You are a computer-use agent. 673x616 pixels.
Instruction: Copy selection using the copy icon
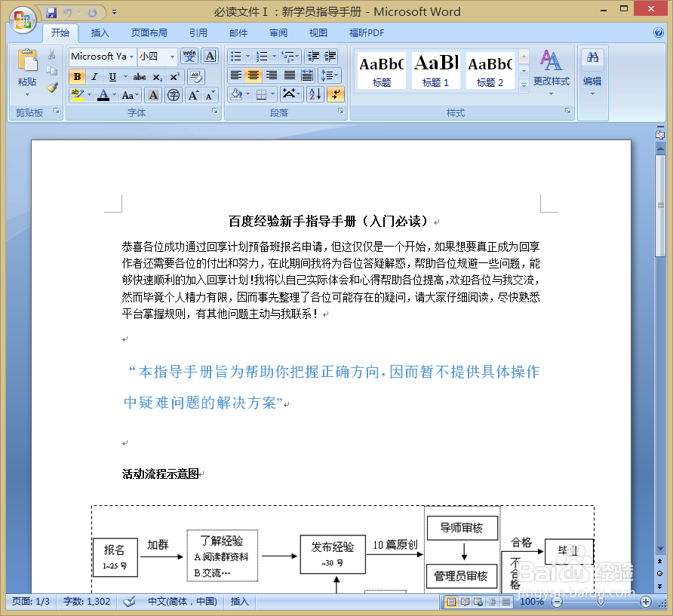coord(51,71)
